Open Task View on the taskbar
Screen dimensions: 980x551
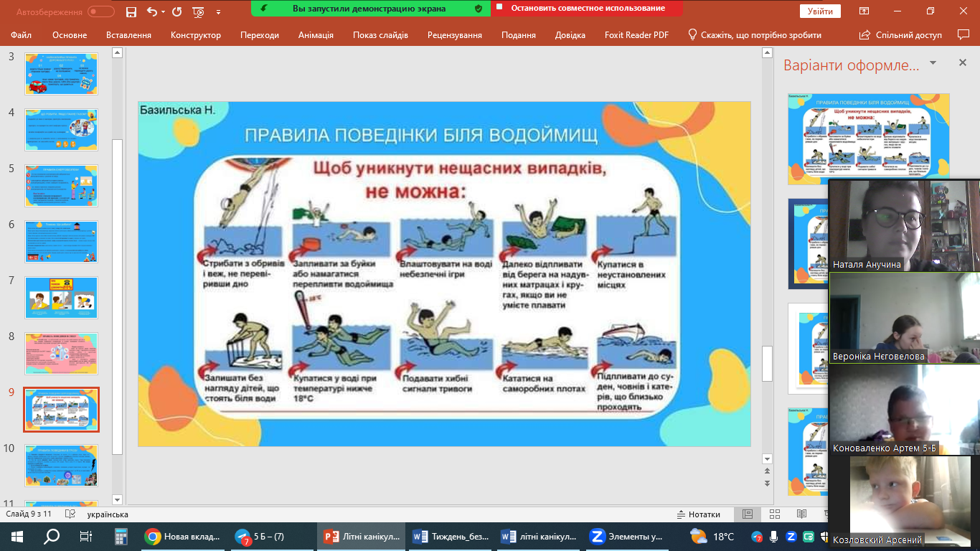pos(86,536)
